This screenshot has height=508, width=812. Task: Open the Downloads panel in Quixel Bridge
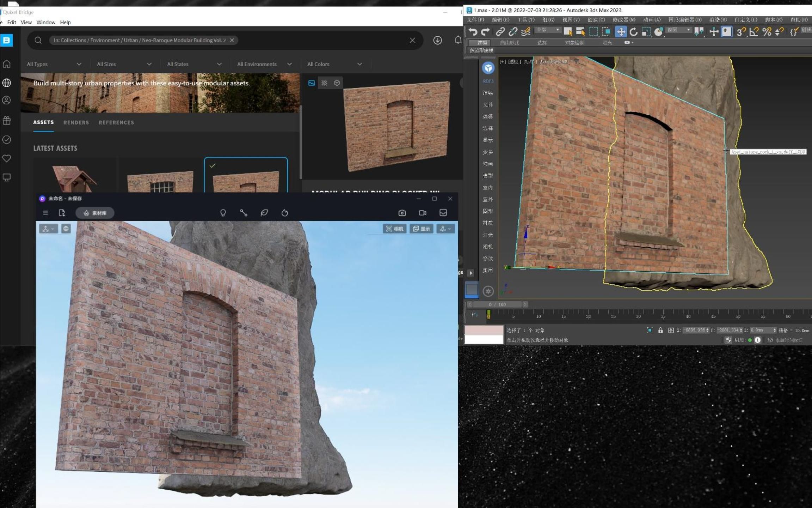click(437, 40)
